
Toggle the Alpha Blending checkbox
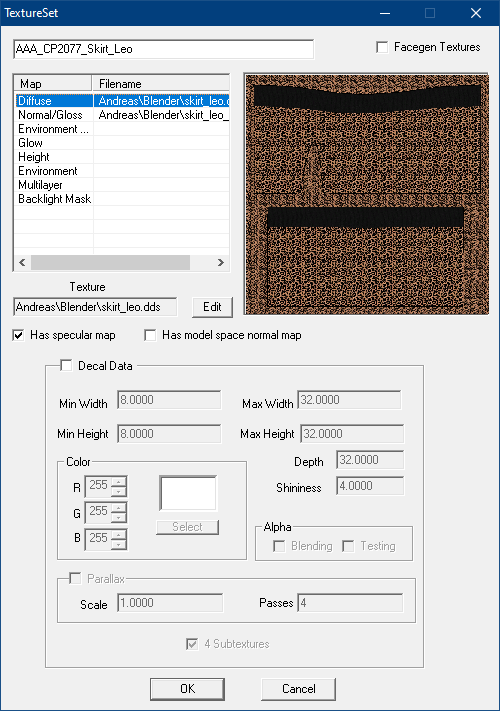[x=279, y=546]
